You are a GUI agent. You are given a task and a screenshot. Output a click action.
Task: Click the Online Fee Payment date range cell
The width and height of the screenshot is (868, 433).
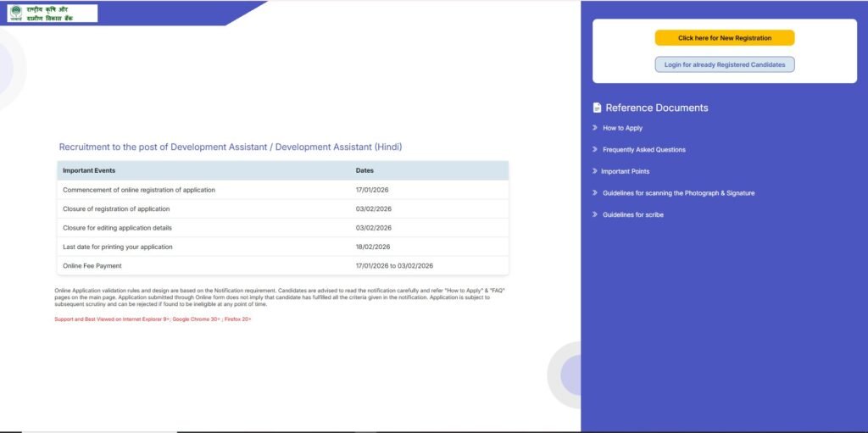[394, 266]
